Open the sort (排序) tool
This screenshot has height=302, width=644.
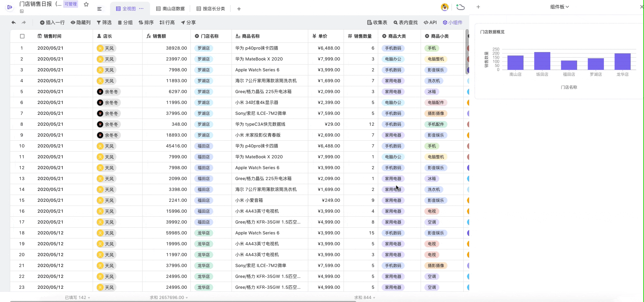[146, 22]
